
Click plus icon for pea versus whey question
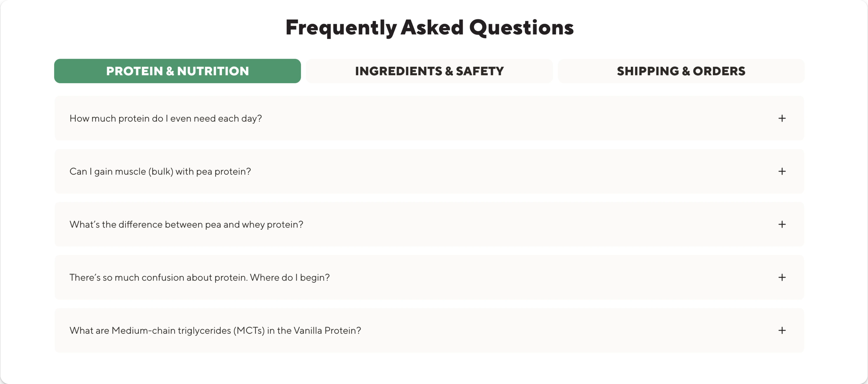click(782, 225)
